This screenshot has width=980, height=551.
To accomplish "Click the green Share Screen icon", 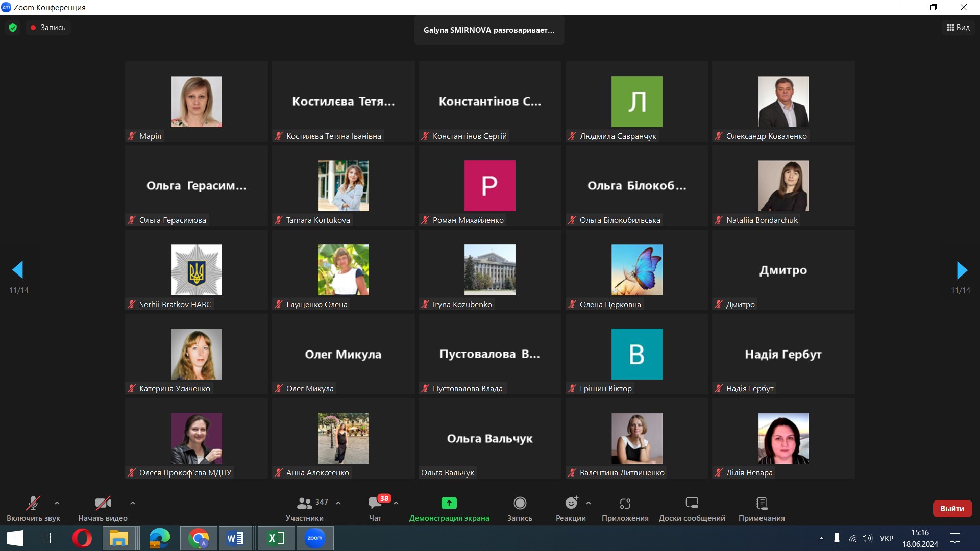I will coord(449,504).
